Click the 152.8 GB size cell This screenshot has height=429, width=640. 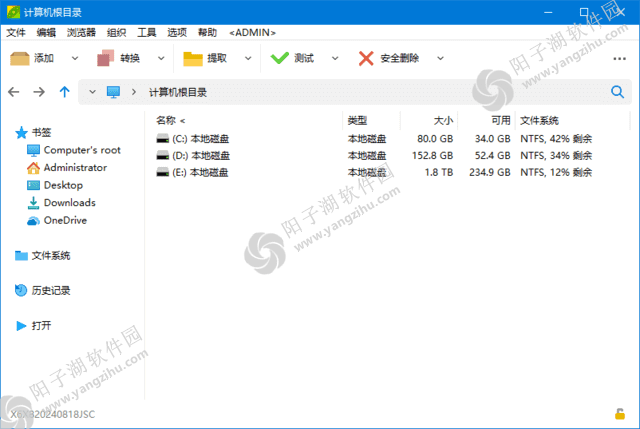click(x=432, y=156)
